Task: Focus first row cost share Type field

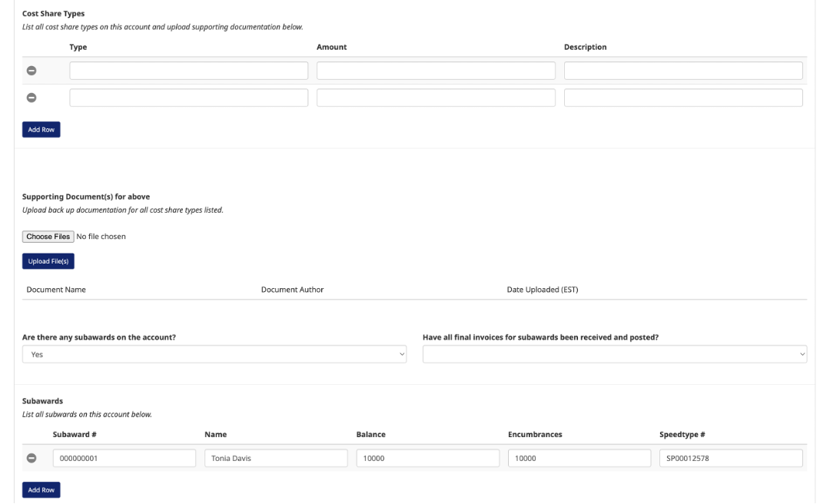Action: tap(188, 71)
